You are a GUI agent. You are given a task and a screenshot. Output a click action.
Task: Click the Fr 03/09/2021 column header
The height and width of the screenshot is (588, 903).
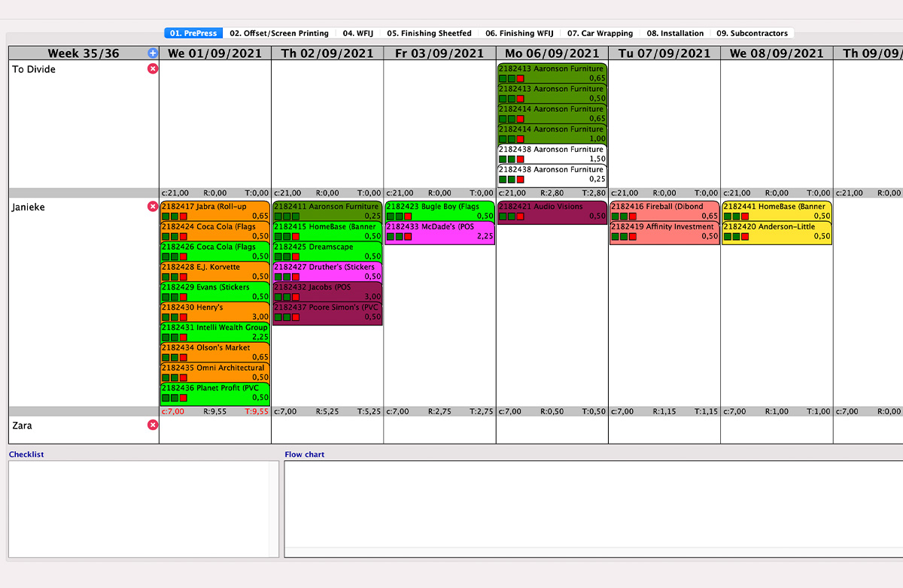pyautogui.click(x=439, y=53)
